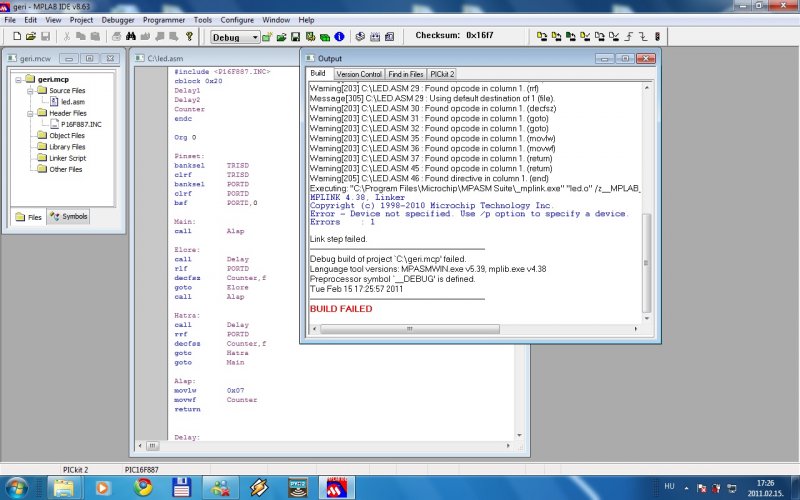
Task: Click the PICkit power traffic-light icon
Action: tap(657, 36)
